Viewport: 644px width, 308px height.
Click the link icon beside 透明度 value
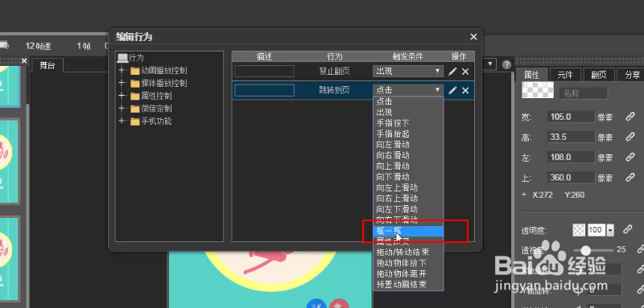coord(627,230)
